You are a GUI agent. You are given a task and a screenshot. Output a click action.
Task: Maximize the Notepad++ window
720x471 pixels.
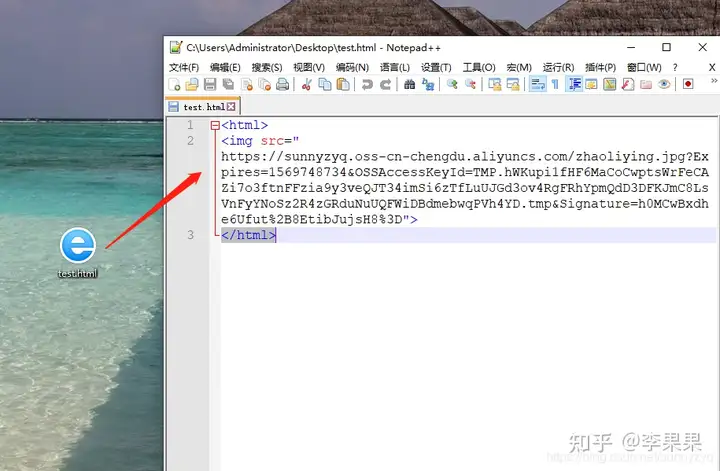point(666,47)
